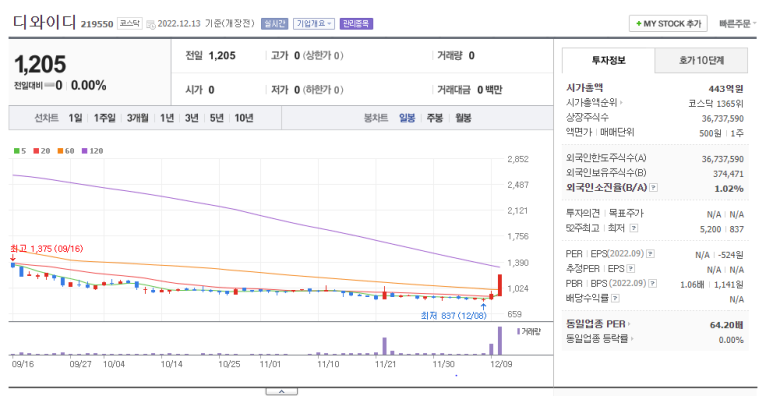Click the 상장주식수 value 36,737,590
Screen dimensions: 773x396
pos(723,118)
